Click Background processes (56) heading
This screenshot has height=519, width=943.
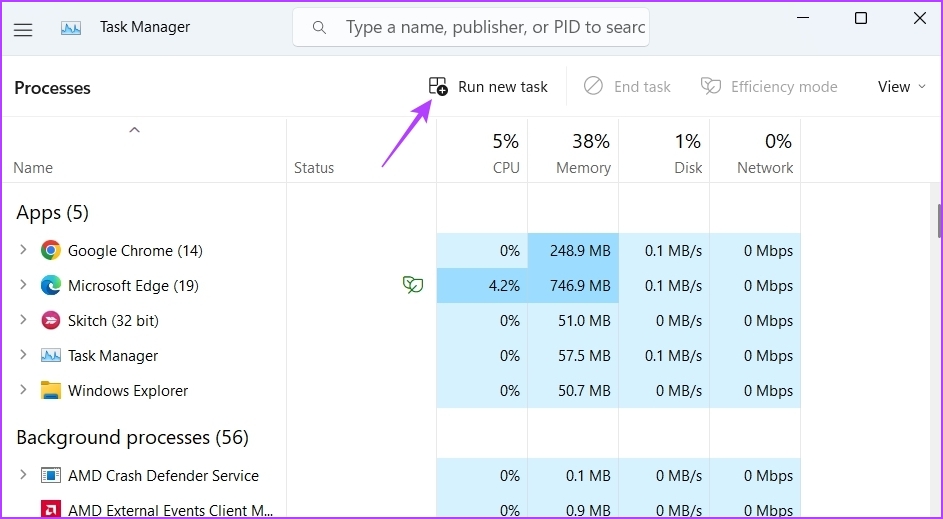click(132, 438)
